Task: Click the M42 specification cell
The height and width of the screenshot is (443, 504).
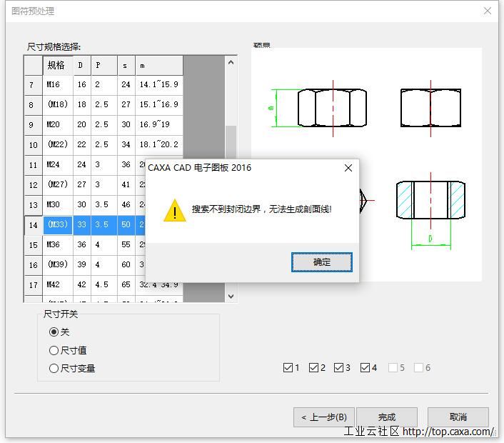Action: (x=58, y=285)
